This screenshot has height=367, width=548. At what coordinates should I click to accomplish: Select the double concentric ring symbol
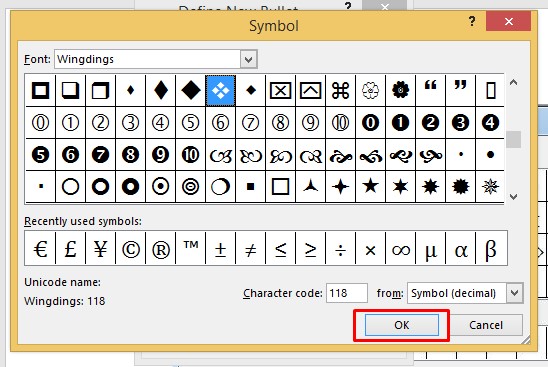[x=190, y=187]
